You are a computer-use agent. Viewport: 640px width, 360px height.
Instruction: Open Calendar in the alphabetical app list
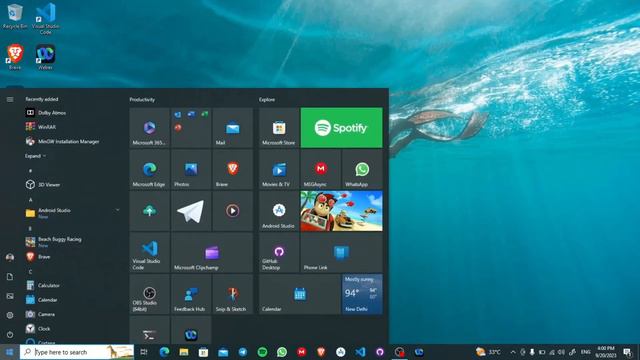(x=73, y=300)
